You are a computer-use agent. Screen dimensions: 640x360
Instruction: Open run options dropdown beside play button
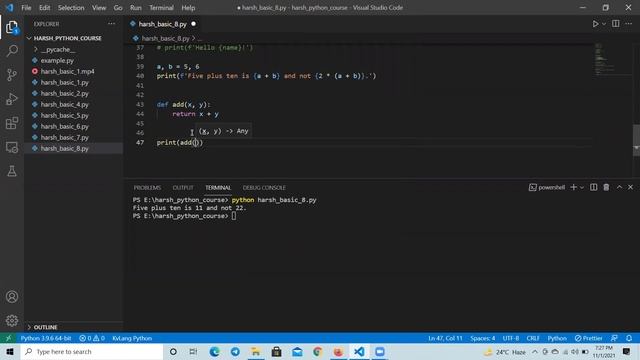pos(604,24)
